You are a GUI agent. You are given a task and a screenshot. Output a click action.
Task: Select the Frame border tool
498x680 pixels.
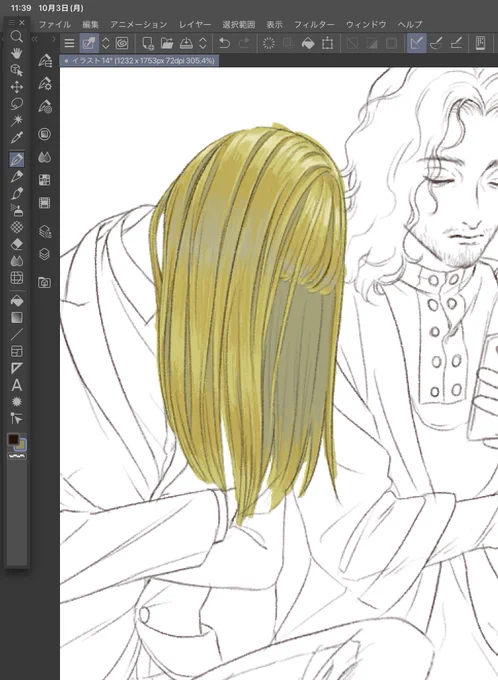coord(16,351)
